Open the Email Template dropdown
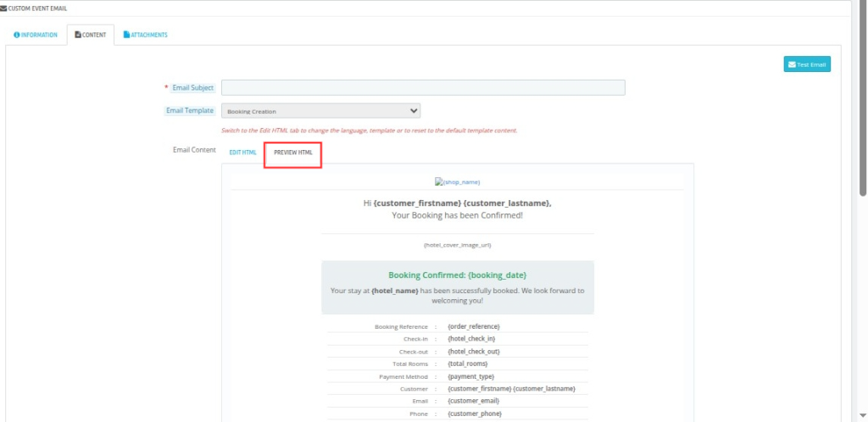Image resolution: width=868 pixels, height=422 pixels. pyautogui.click(x=320, y=111)
